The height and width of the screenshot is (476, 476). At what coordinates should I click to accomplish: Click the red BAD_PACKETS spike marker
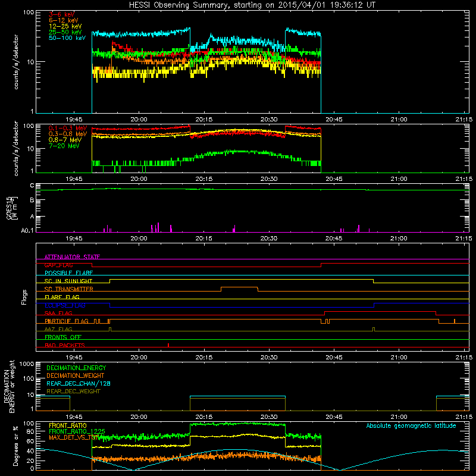click(168, 345)
